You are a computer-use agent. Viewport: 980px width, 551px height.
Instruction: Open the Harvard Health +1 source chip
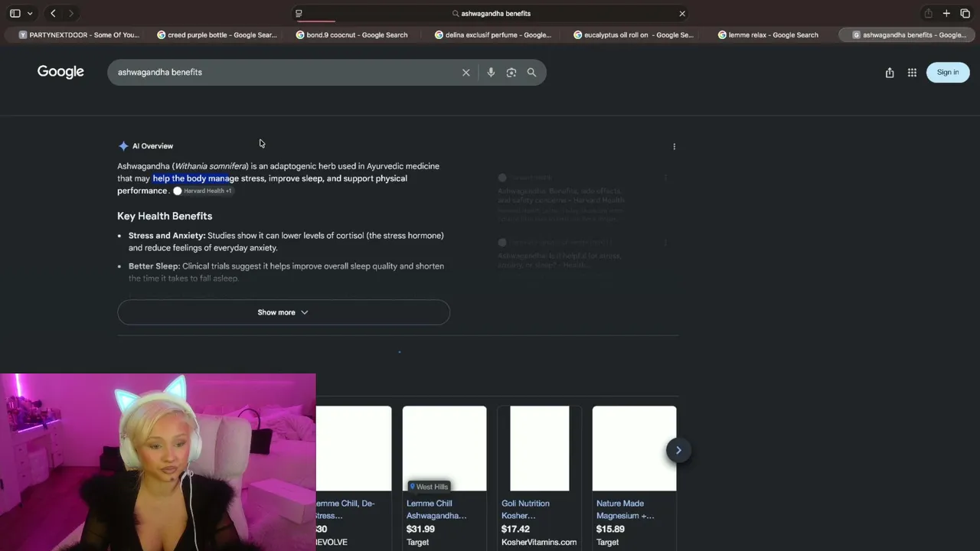(x=203, y=191)
